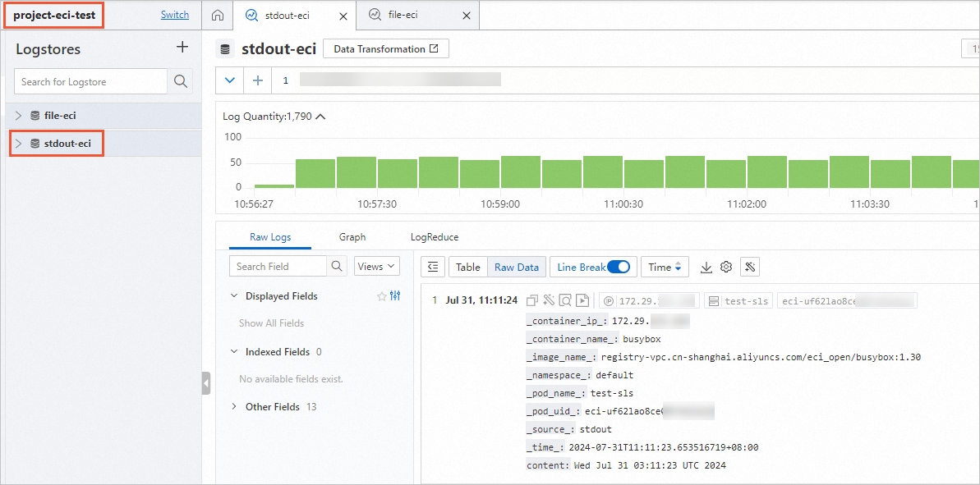Collapse the Displayed Fields section

234,296
